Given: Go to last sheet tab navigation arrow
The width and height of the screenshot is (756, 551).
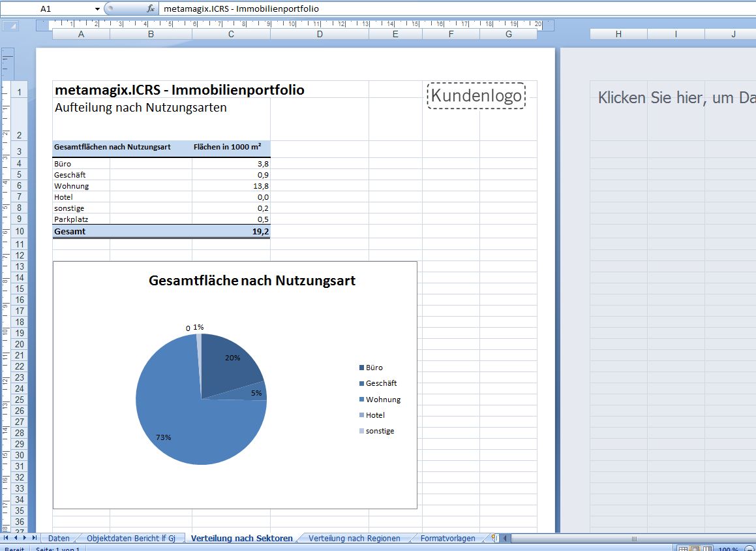Looking at the screenshot, I should coord(34,537).
